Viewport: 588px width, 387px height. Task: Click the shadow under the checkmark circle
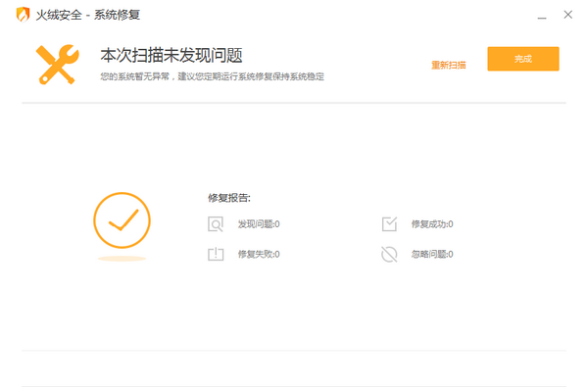coord(122,259)
